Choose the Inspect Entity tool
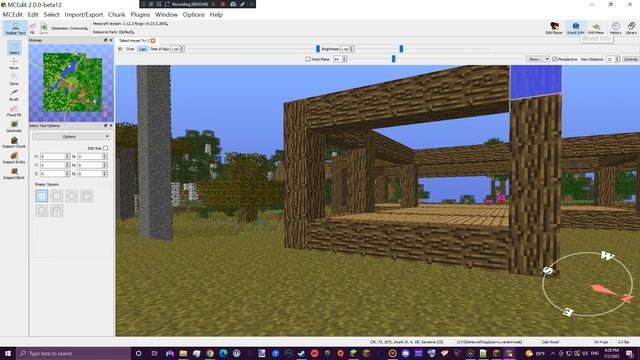 [14, 158]
